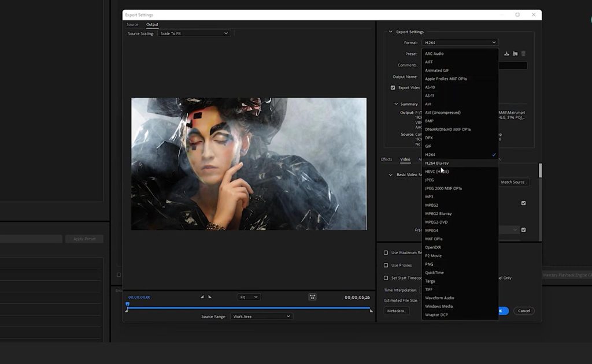
Task: Check Set Start Timecode
Action: [385, 277]
